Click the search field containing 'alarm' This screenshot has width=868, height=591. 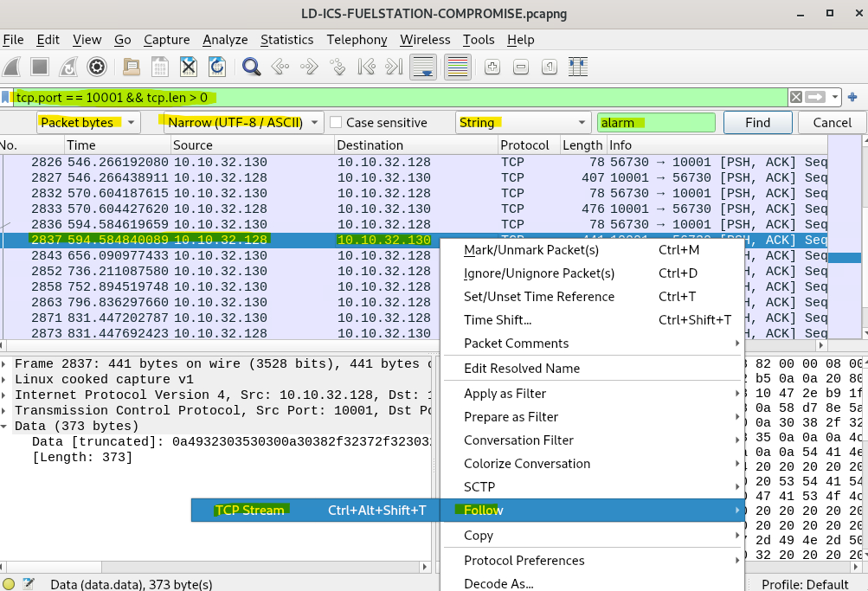(656, 123)
